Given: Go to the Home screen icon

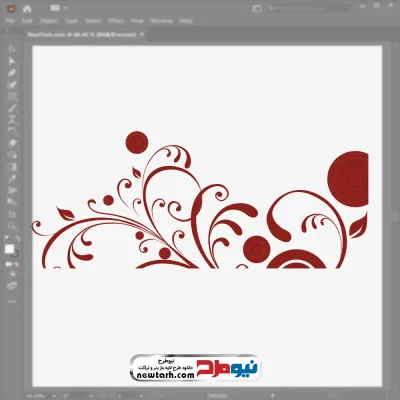Looking at the screenshot, I should pyautogui.click(x=27, y=9).
